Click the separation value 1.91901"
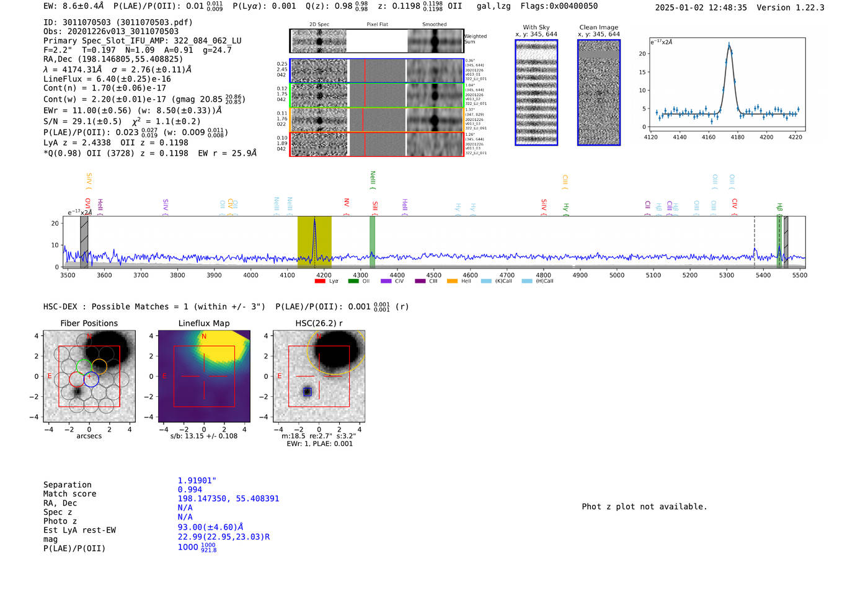This screenshot has width=868, height=591. 197,481
